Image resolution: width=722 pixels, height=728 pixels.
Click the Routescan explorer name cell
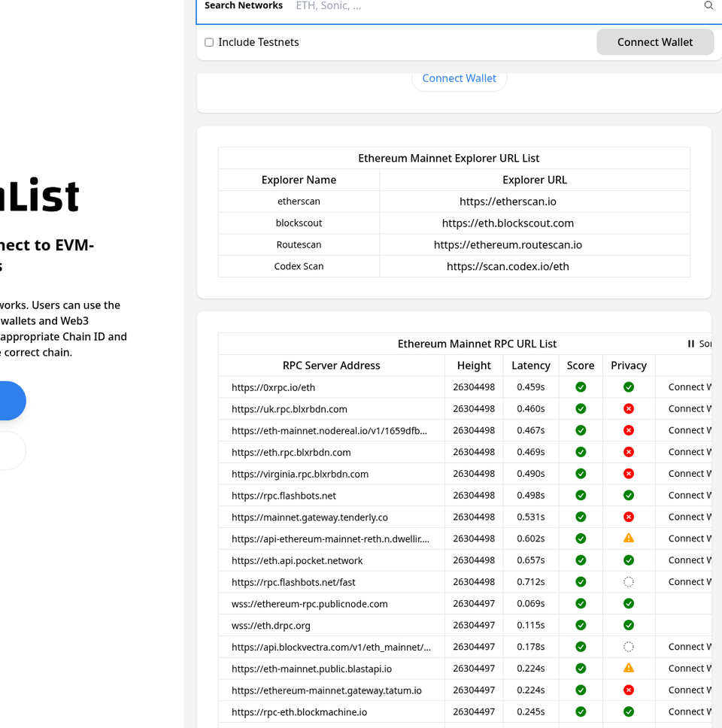click(x=299, y=244)
